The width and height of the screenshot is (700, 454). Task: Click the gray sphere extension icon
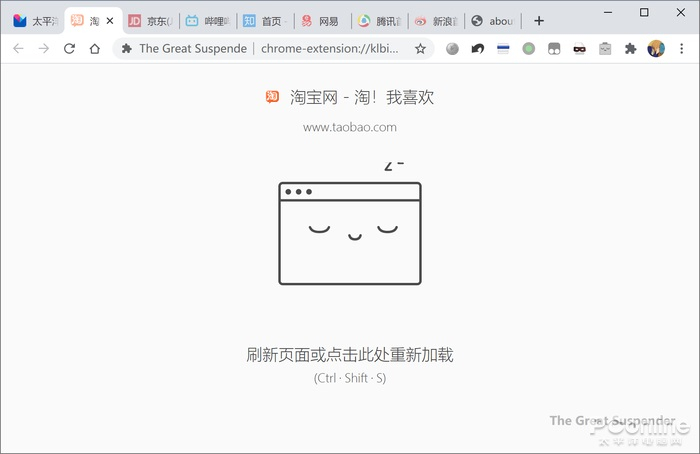pyautogui.click(x=452, y=48)
